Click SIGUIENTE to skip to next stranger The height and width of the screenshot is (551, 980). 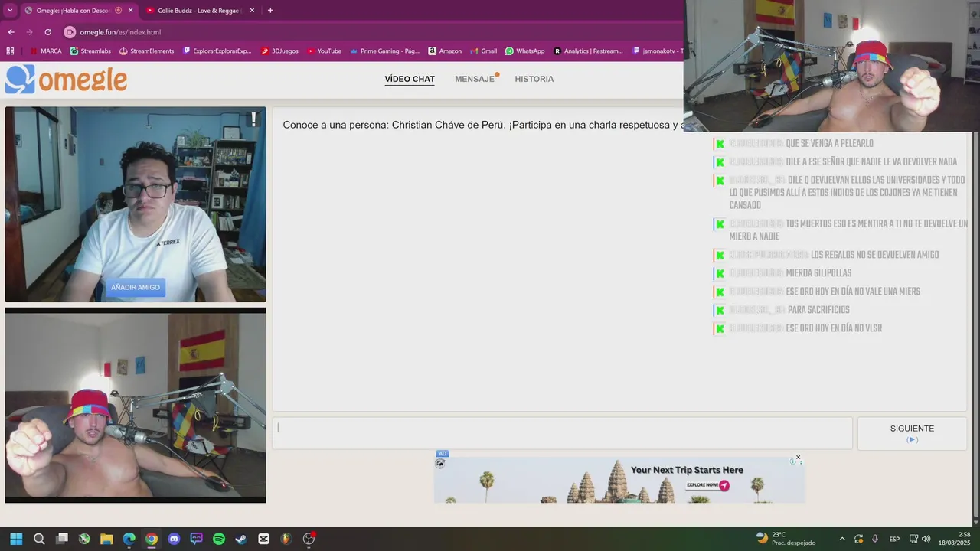tap(912, 433)
